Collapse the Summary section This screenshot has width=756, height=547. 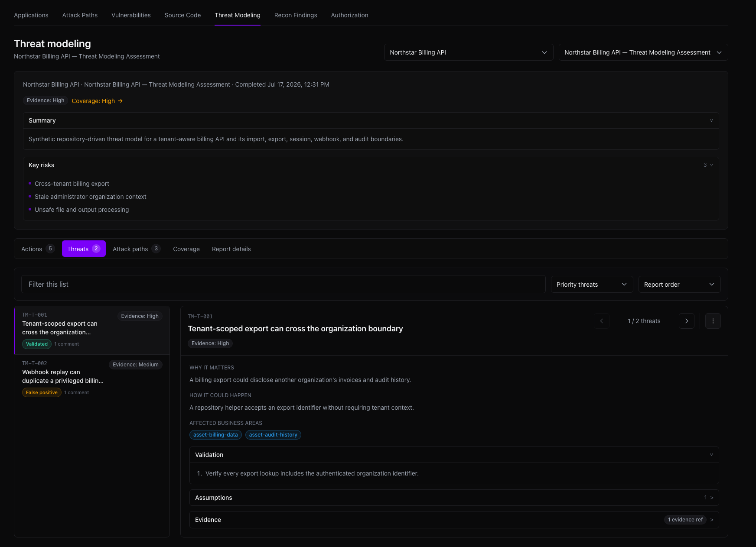point(371,120)
